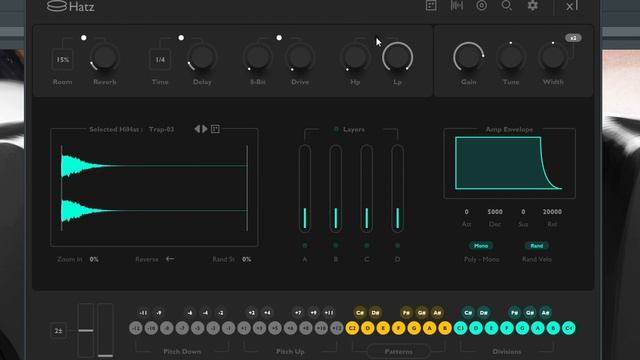640x360 pixels.
Task: Open the 2± pitch range box
Action: [58, 331]
